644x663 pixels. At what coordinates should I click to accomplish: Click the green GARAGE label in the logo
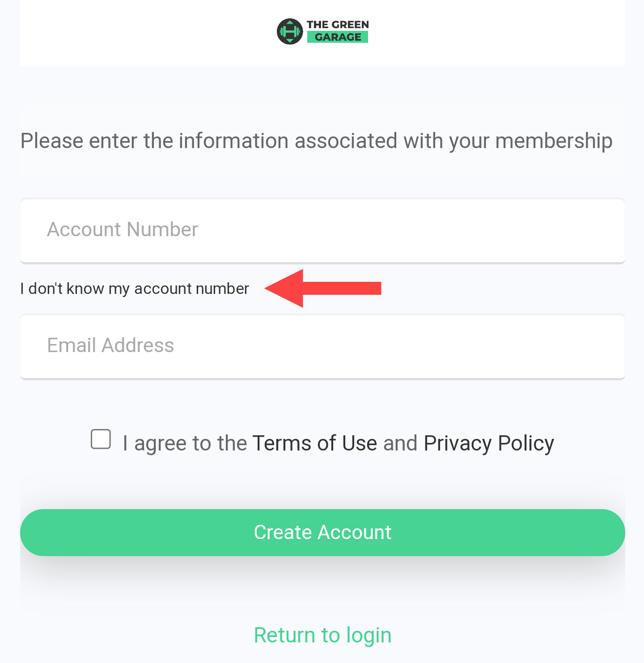point(338,37)
